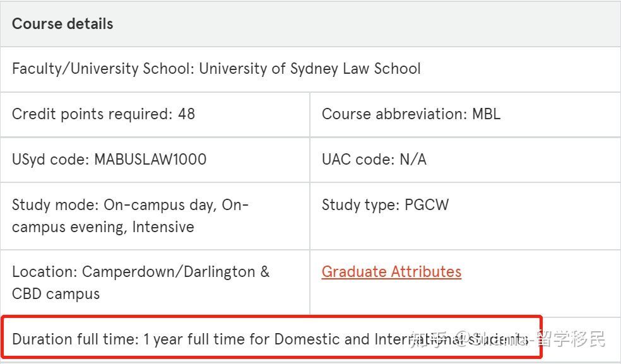
Task: Open the Graduate Attributes link
Action: pyautogui.click(x=391, y=272)
